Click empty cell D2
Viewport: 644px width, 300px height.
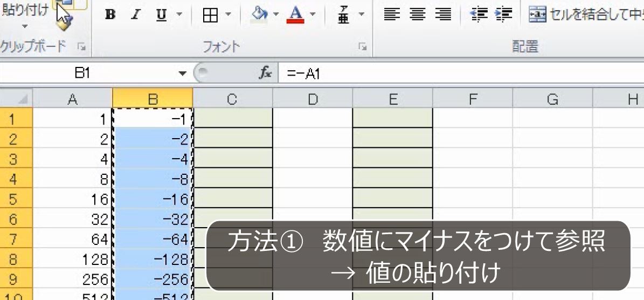pos(313,139)
